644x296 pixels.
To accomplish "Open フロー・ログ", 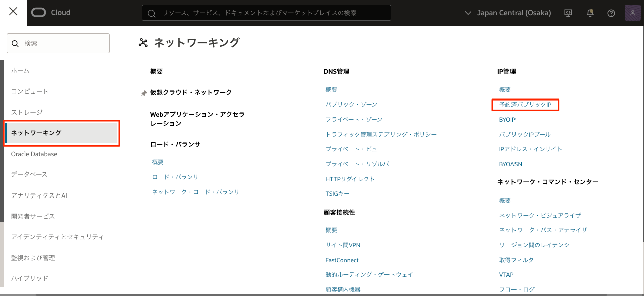I will [x=517, y=290].
